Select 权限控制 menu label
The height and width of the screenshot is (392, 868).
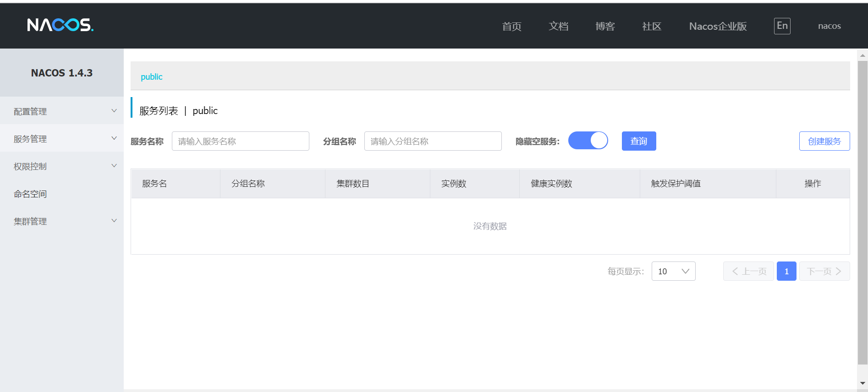tap(30, 166)
